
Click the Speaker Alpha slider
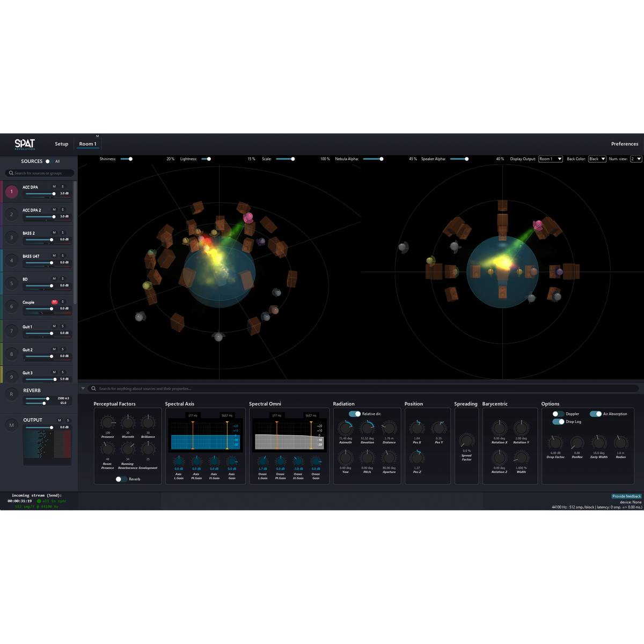(x=459, y=159)
